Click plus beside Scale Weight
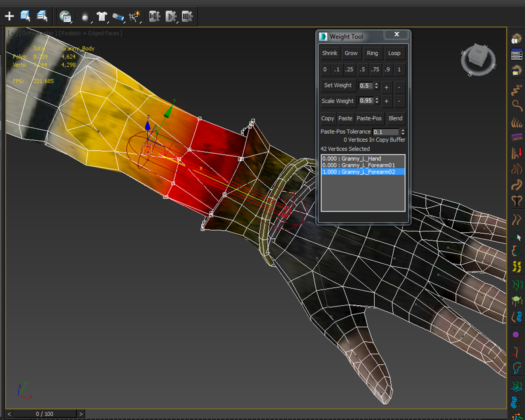The image size is (525, 420). coord(386,101)
